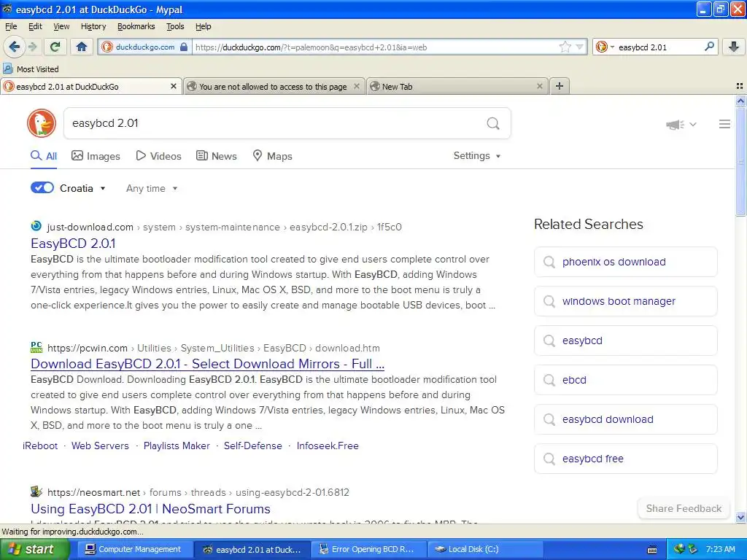Open the Edit menu
The height and width of the screenshot is (560, 747).
(35, 26)
